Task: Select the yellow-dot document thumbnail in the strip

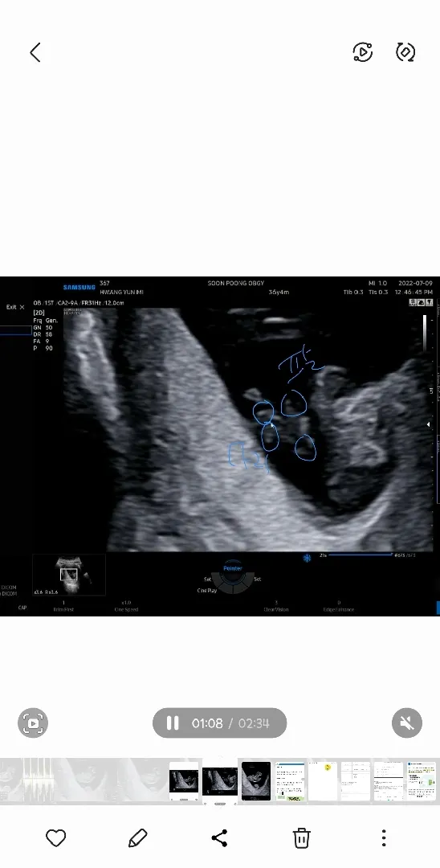Action: click(x=323, y=781)
